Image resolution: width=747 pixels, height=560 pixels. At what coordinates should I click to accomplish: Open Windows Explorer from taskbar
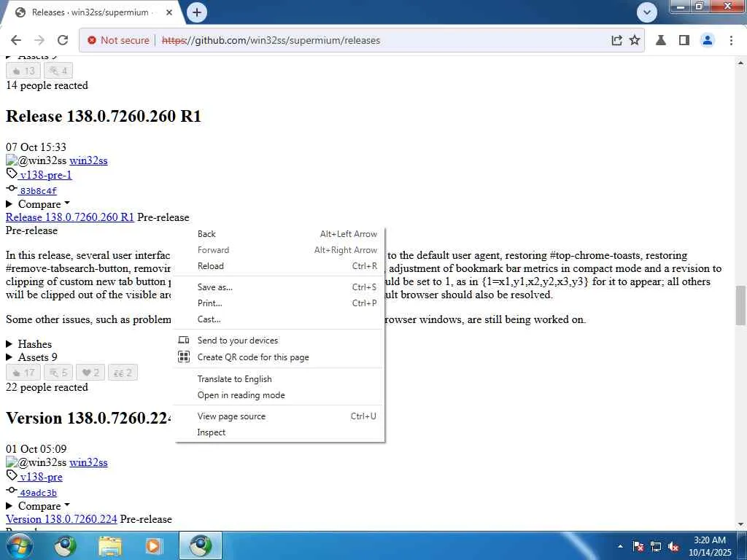(110, 546)
